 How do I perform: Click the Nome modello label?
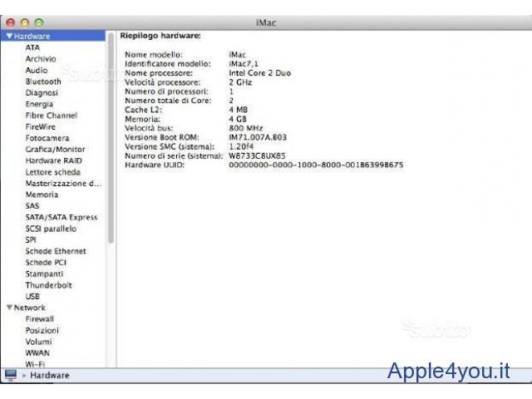[x=154, y=55]
